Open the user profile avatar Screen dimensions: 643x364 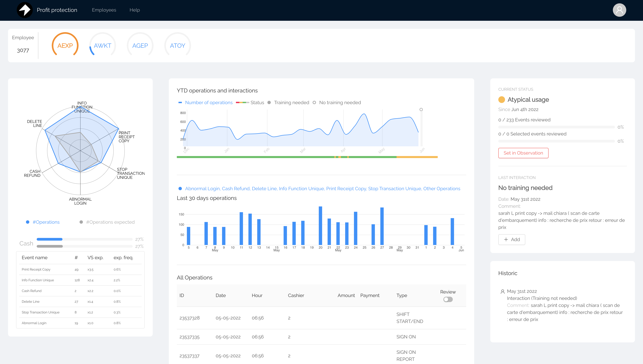pos(619,10)
